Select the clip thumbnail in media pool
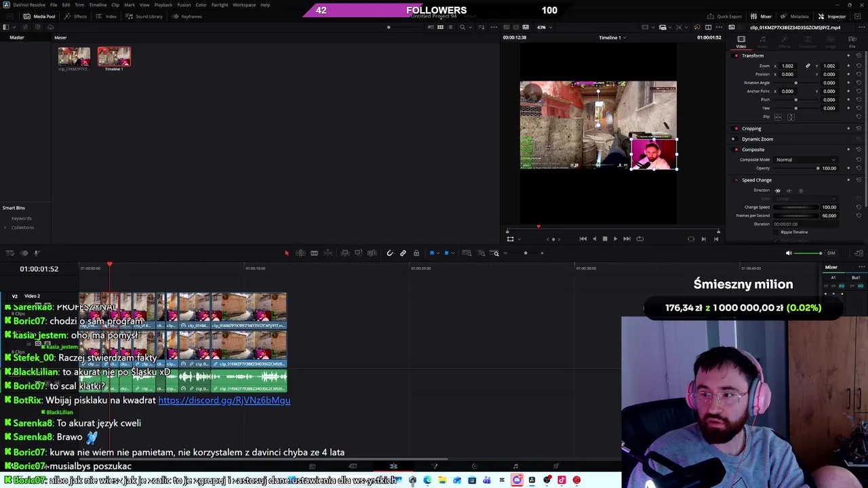 pos(74,57)
